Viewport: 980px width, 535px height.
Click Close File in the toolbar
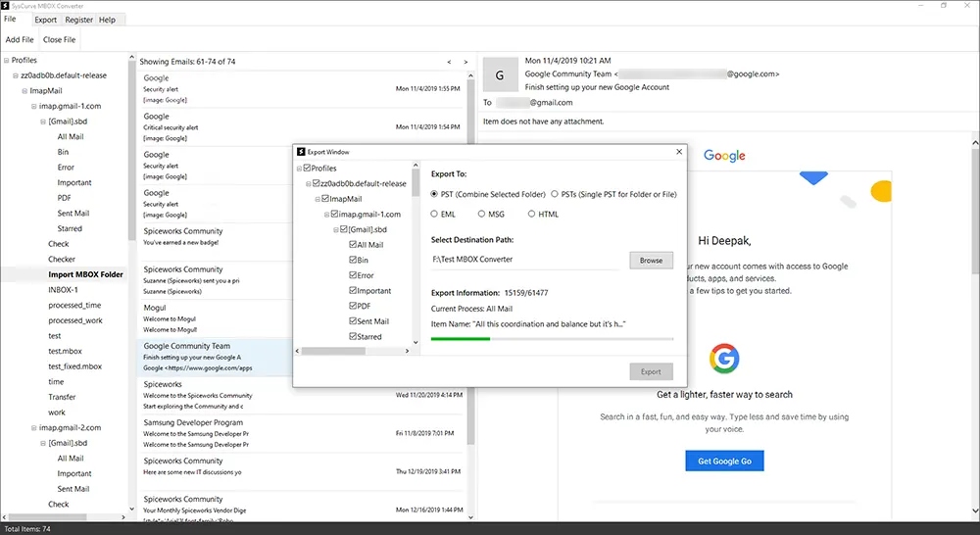click(60, 39)
